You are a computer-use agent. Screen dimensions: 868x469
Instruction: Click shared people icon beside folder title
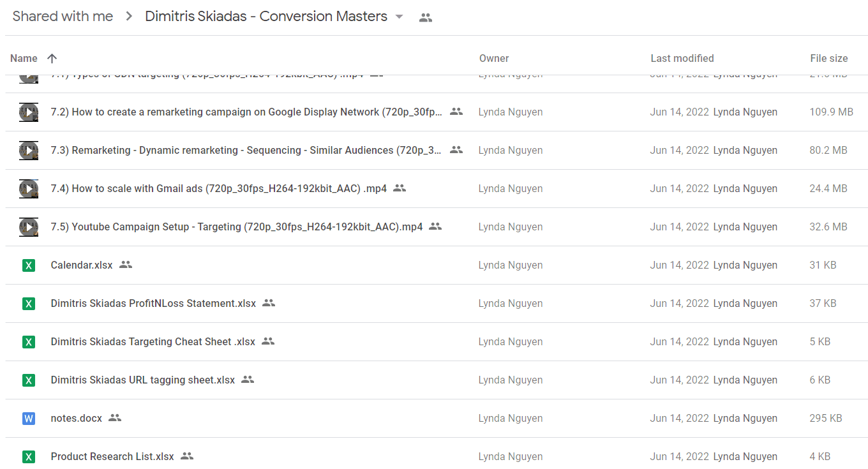[426, 18]
